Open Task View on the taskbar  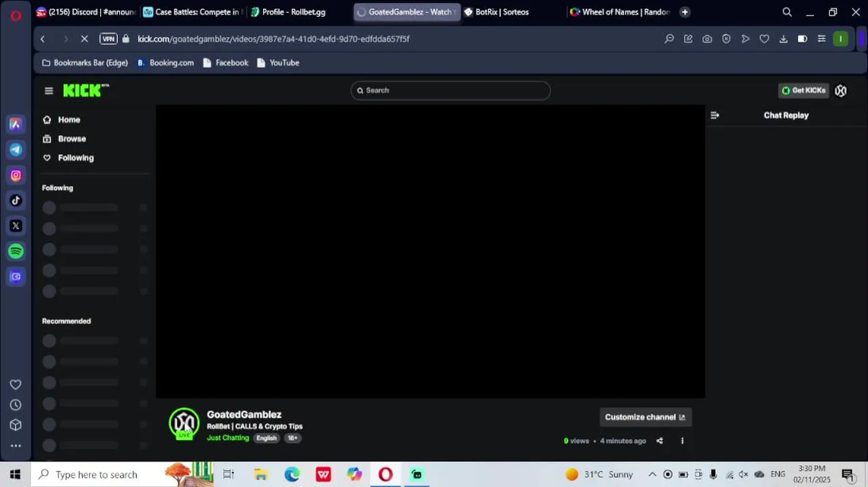tap(228, 475)
